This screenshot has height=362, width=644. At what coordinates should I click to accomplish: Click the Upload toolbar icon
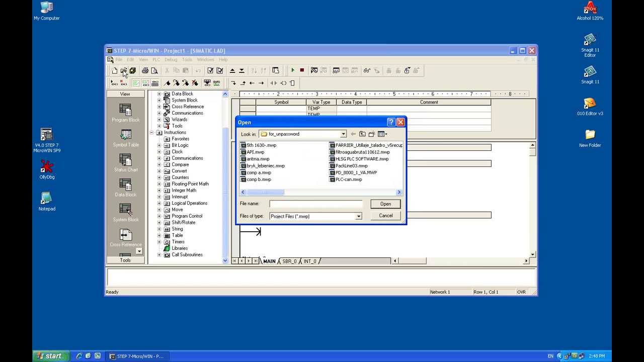(x=232, y=70)
